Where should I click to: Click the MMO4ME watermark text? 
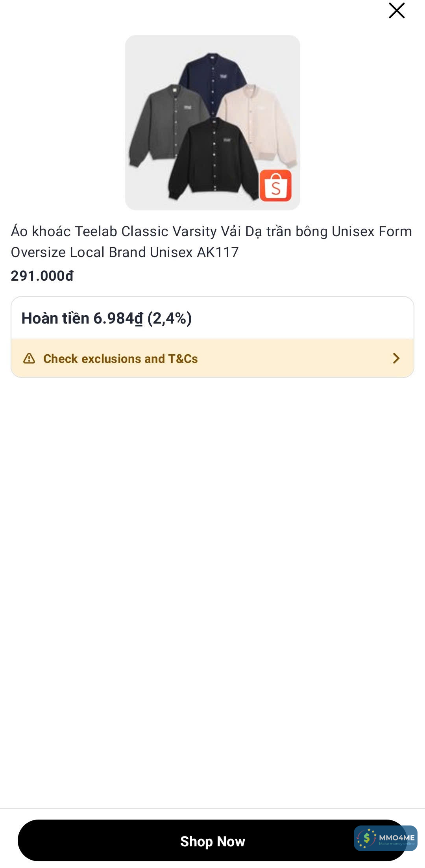point(396,837)
